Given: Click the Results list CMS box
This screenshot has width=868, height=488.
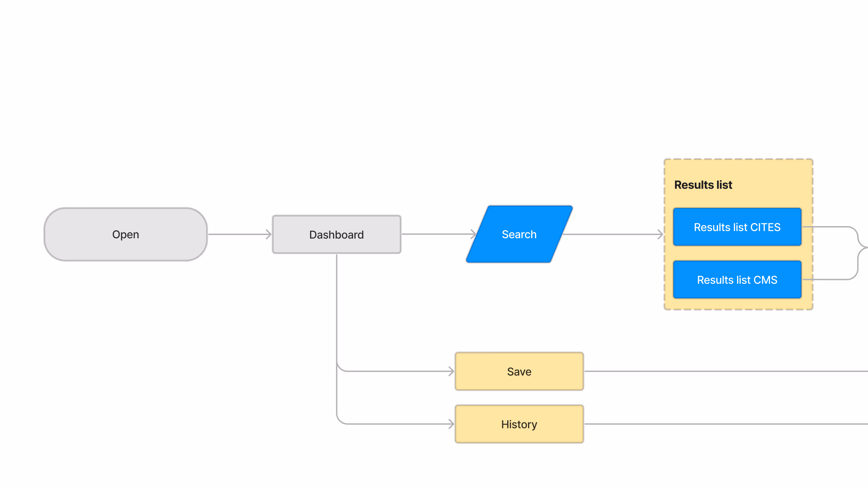Looking at the screenshot, I should (737, 280).
